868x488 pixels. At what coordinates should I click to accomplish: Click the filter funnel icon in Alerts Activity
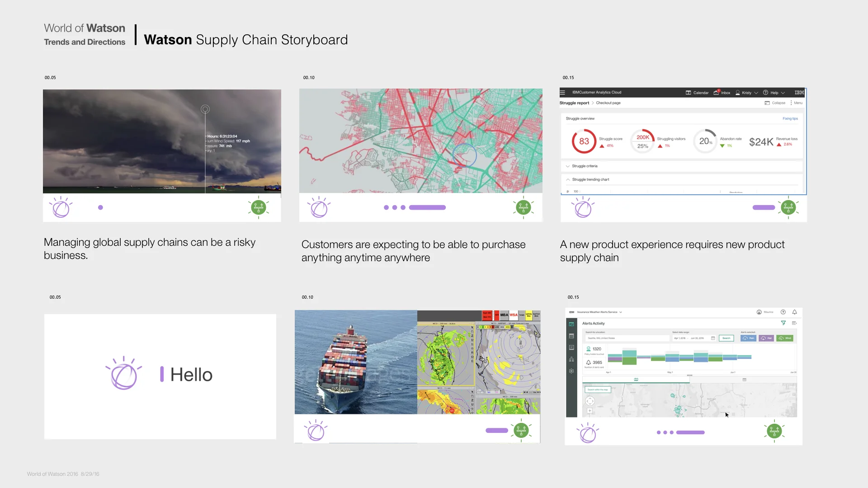pos(783,323)
